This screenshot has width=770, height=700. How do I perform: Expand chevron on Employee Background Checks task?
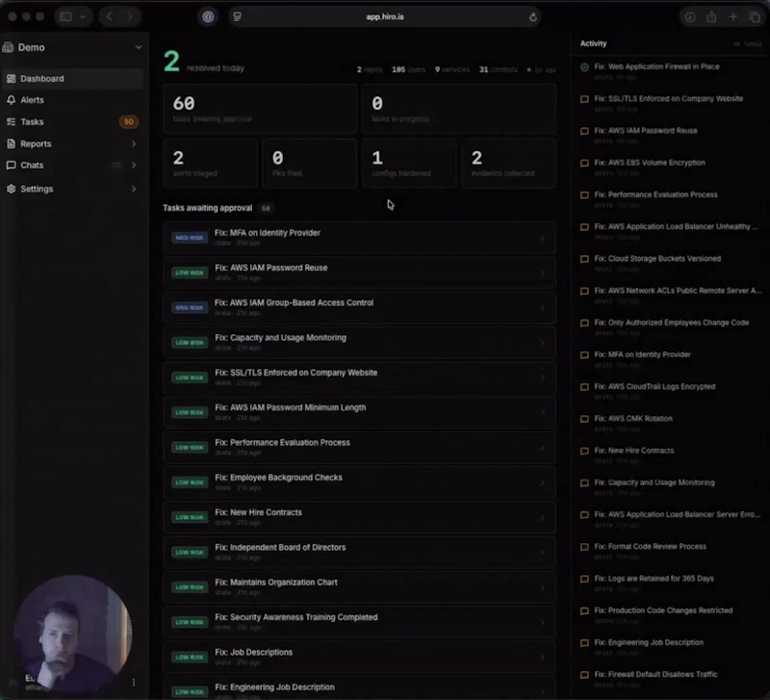coord(542,482)
